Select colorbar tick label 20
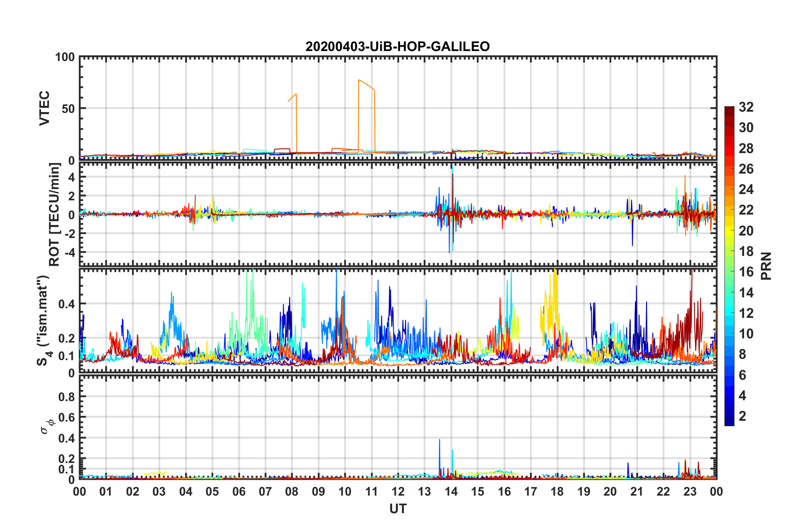796x532 pixels. pos(746,231)
